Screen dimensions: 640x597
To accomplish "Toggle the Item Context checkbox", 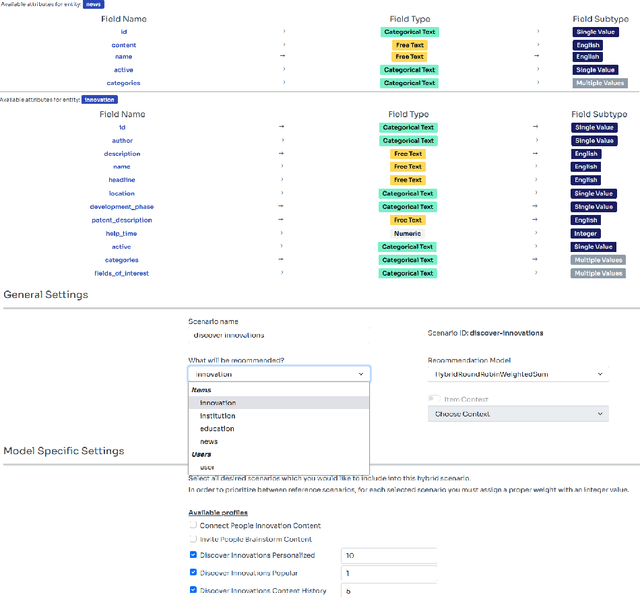I will pos(433,398).
